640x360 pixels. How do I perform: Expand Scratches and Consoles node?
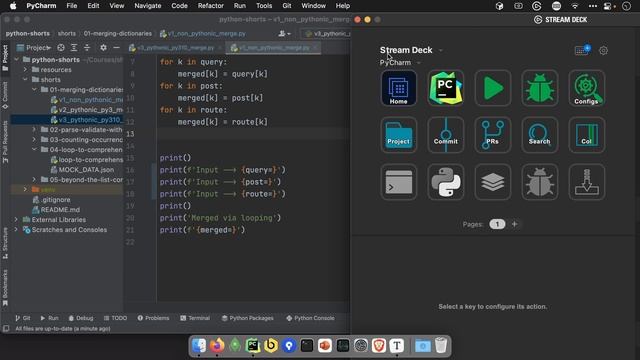16,230
